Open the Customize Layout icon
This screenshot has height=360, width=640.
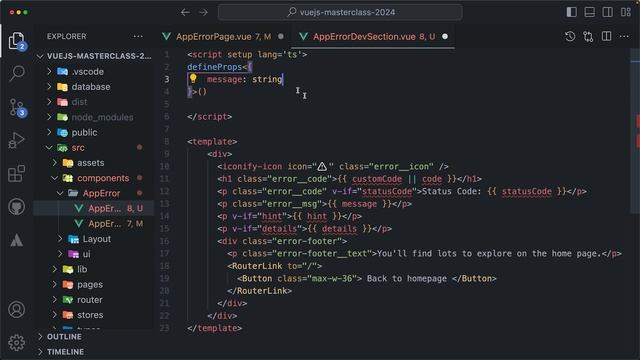coord(626,12)
